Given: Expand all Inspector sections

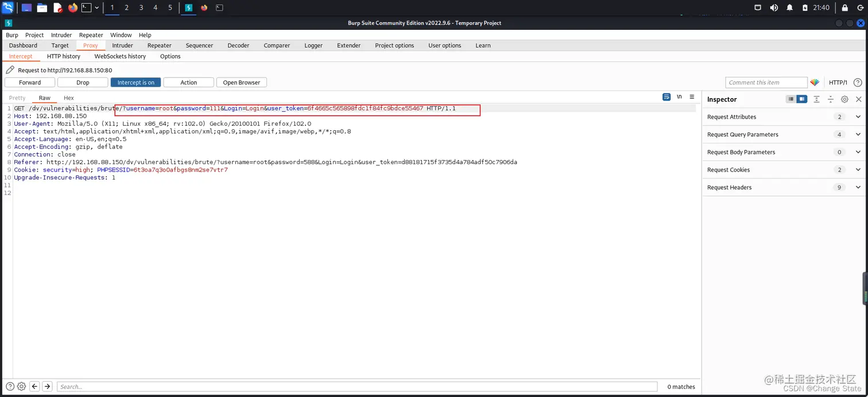Looking at the screenshot, I should (816, 99).
